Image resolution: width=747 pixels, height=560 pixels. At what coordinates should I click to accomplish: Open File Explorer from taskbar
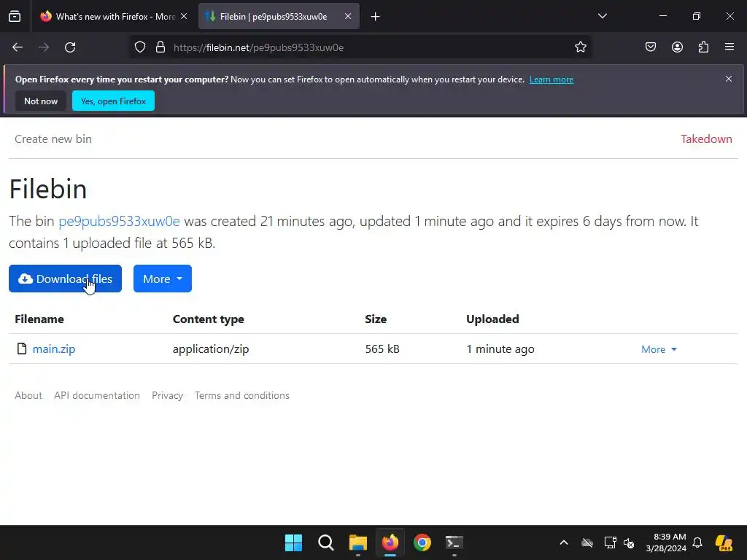(357, 542)
